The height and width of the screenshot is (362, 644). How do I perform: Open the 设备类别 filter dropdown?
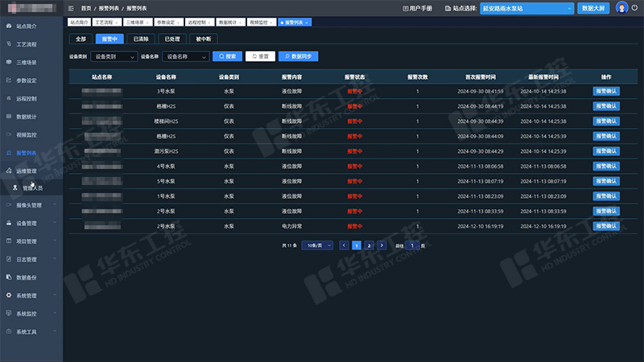click(x=113, y=57)
